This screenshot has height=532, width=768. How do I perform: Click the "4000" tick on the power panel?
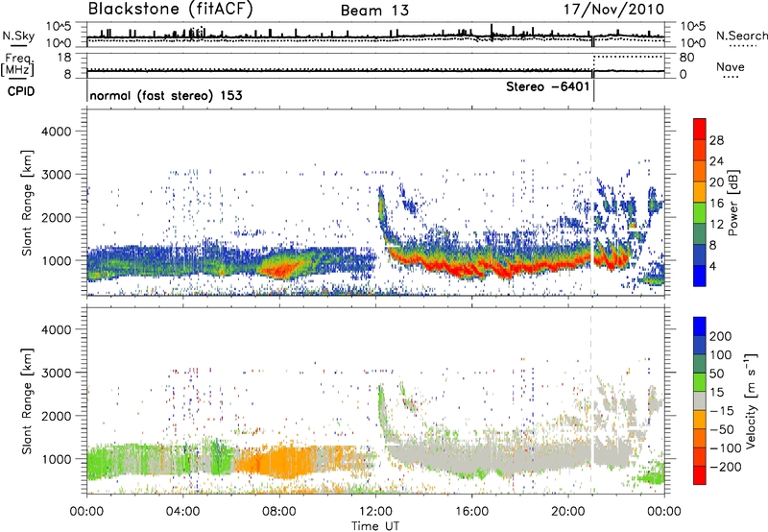[56, 132]
